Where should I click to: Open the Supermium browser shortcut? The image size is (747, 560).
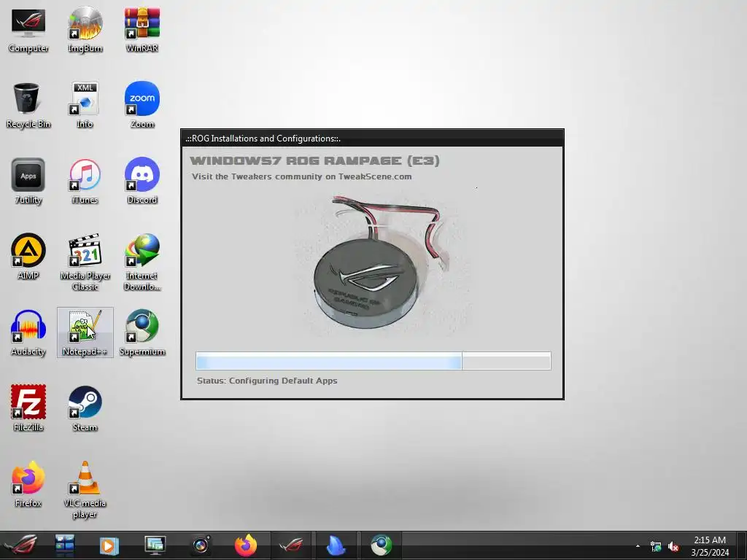click(x=142, y=333)
